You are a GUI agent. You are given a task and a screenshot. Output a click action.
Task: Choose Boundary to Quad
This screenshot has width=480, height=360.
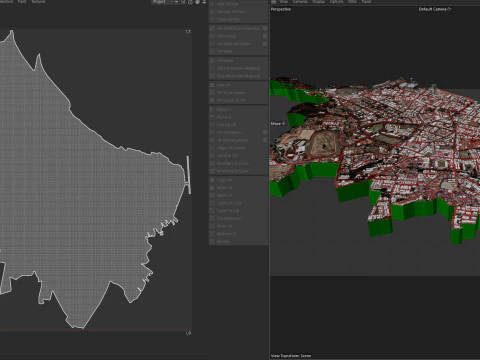(238, 171)
